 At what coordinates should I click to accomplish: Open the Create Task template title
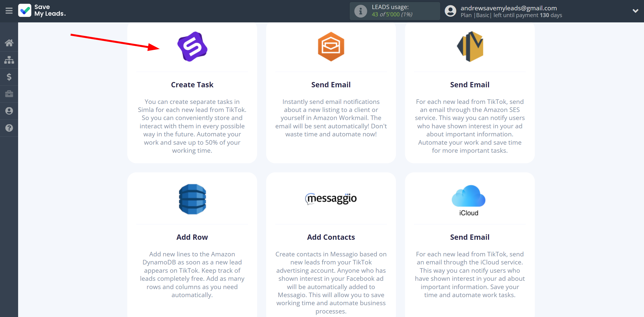[x=192, y=85]
